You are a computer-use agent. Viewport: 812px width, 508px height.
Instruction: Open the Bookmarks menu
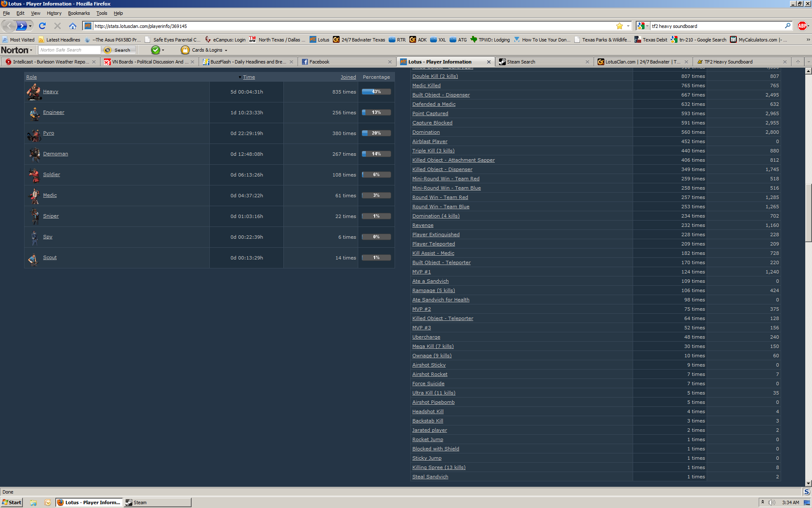pyautogui.click(x=79, y=13)
